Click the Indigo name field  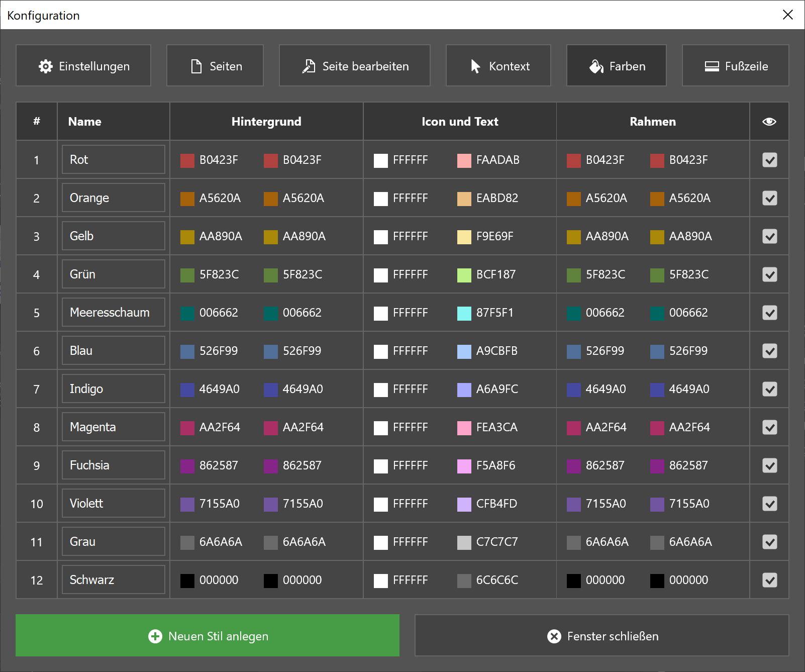pyautogui.click(x=114, y=389)
